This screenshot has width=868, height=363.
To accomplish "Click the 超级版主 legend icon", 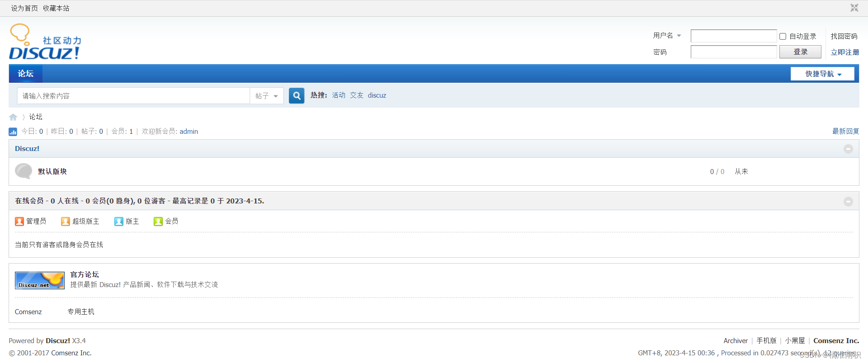I will 66,221.
